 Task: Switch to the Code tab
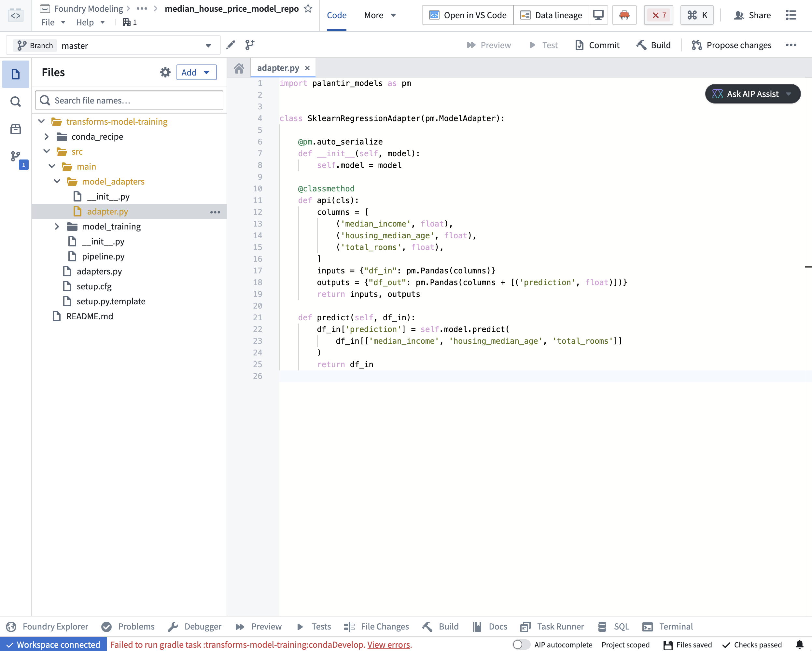click(336, 15)
